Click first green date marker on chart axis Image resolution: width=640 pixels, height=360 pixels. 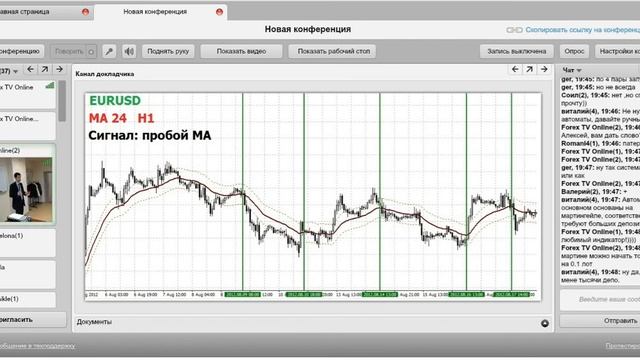(242, 294)
